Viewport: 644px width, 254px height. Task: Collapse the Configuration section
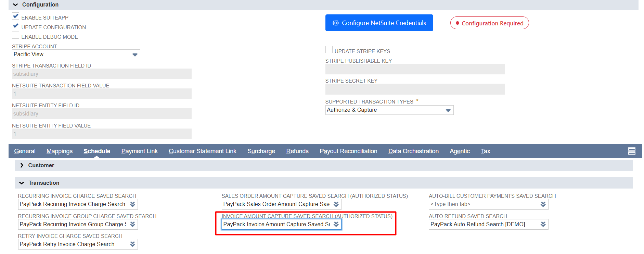(15, 5)
